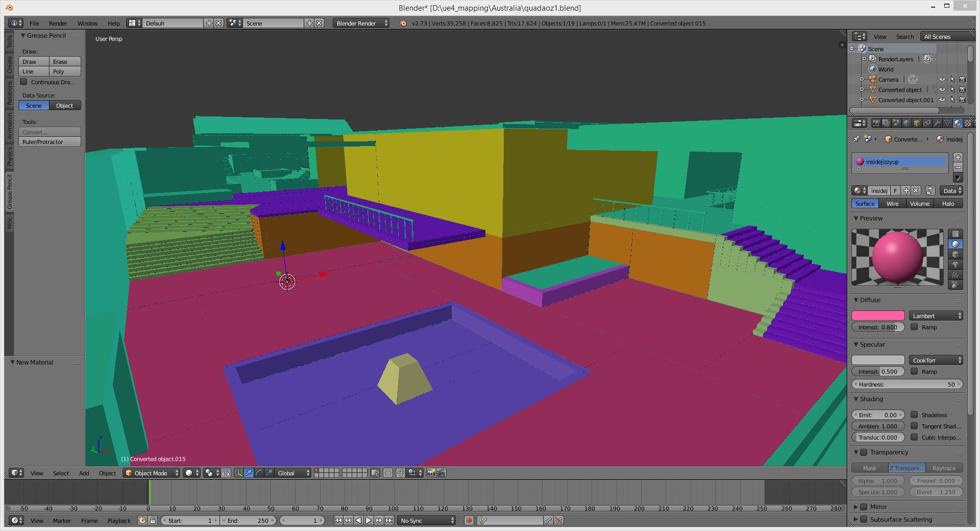
Task: Toggle the material nodes button
Action: pyautogui.click(x=930, y=190)
